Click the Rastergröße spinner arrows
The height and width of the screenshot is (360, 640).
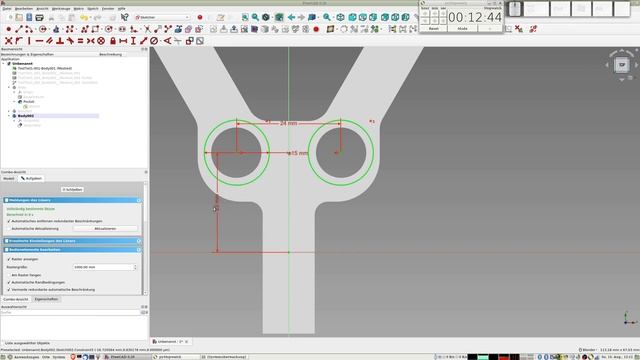(135, 267)
